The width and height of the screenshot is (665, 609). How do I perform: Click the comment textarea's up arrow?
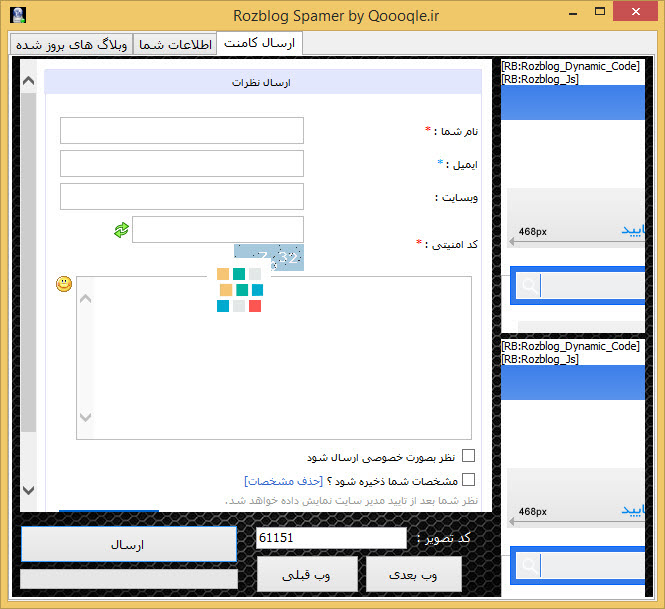[86, 299]
